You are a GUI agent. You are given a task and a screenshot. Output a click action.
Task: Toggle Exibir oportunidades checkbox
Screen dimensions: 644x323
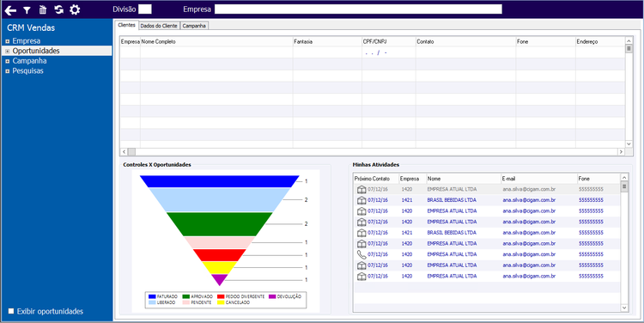coord(11,311)
